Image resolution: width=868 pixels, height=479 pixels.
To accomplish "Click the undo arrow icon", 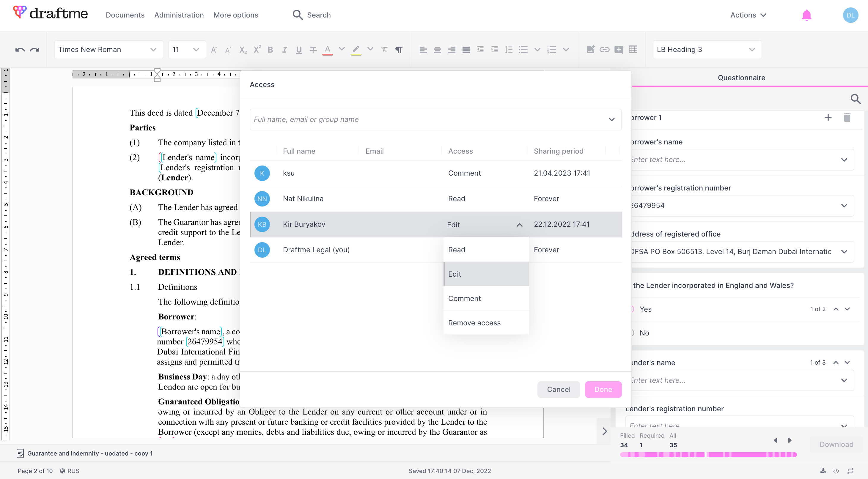I will coord(20,50).
